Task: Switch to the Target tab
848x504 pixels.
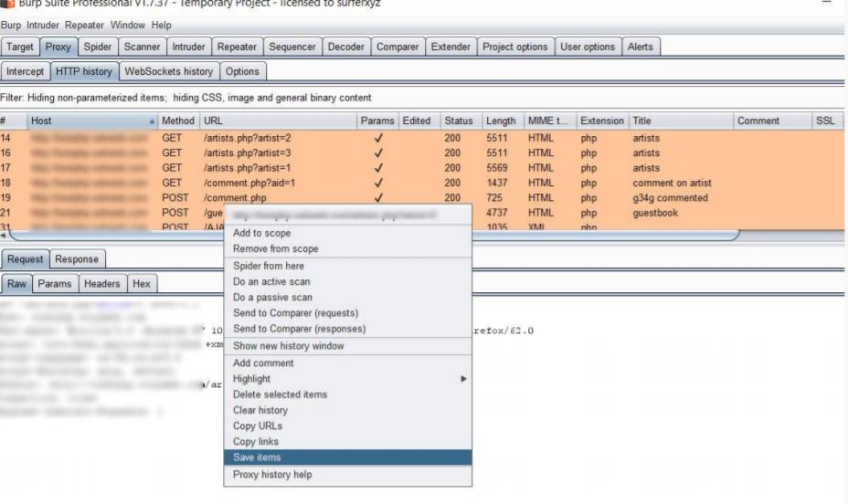Action: (x=20, y=47)
